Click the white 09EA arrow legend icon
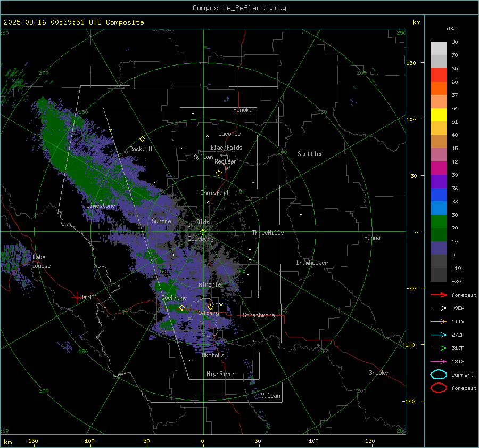The width and height of the screenshot is (479, 448). coord(439,308)
